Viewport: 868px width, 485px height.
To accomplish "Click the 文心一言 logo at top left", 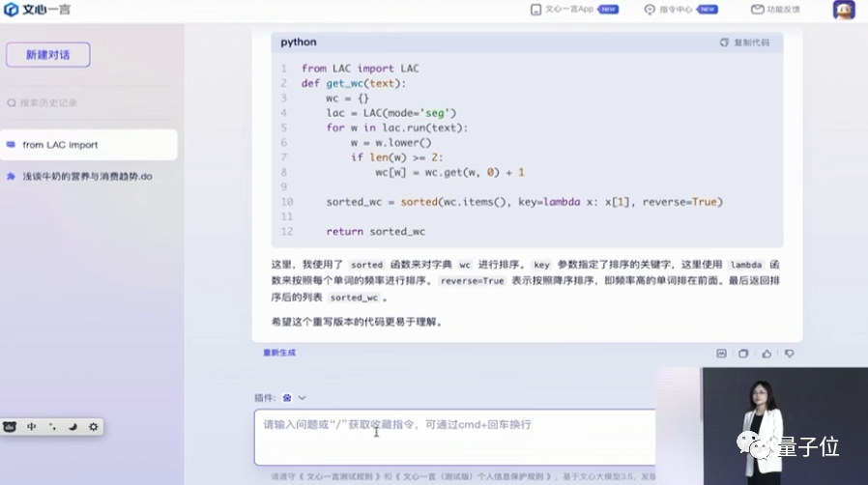I will pos(37,10).
